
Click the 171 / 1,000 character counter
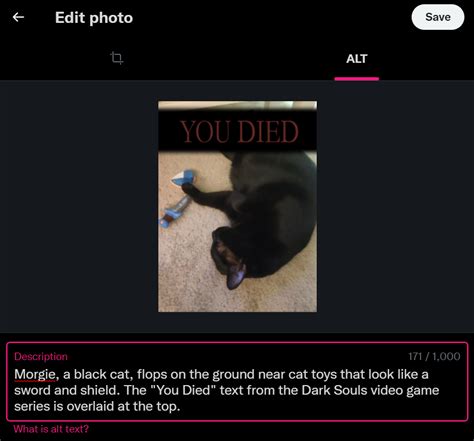(x=434, y=356)
